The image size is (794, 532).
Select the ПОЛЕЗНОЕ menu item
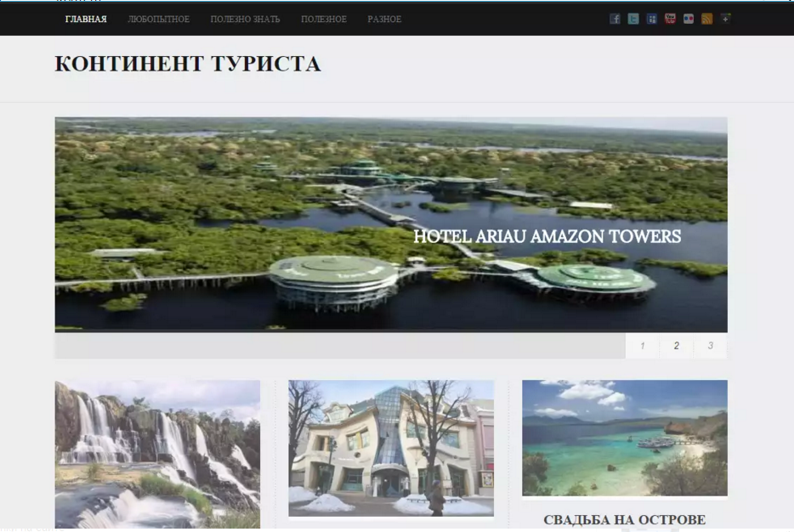click(324, 20)
